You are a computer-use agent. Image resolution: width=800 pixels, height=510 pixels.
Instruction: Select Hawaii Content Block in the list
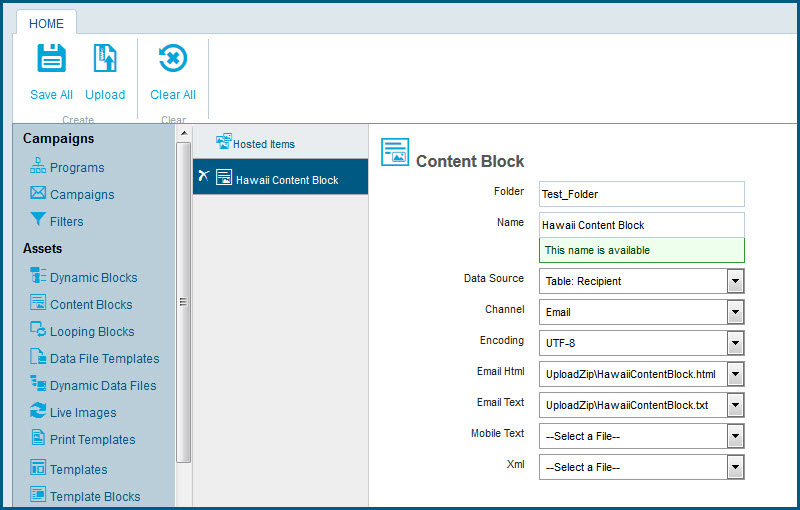click(x=286, y=180)
